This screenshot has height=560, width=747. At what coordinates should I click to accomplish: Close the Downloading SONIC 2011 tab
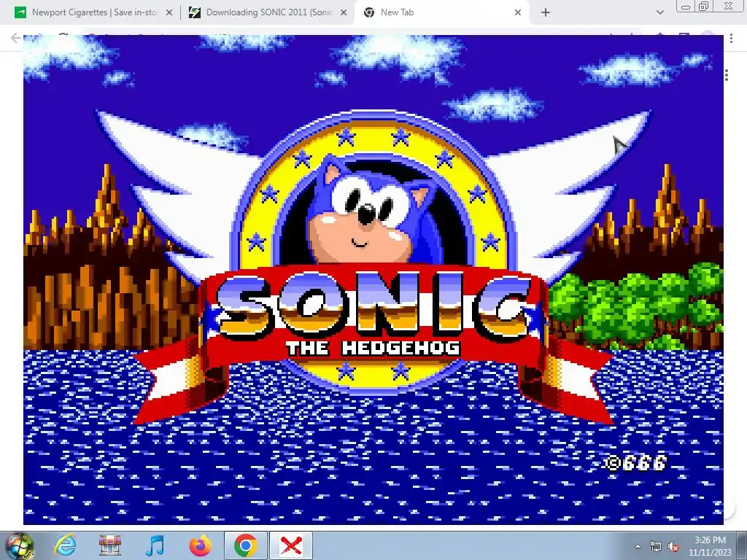click(343, 13)
